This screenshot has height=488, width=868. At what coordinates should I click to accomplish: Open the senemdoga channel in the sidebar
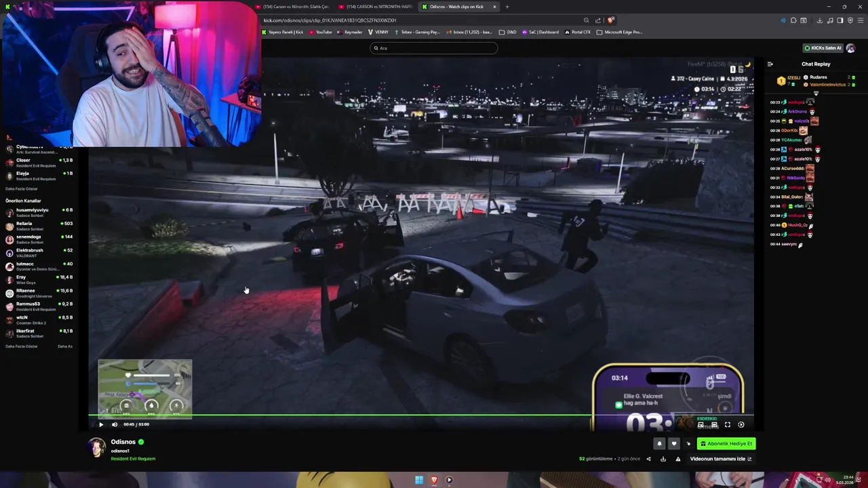pyautogui.click(x=39, y=239)
